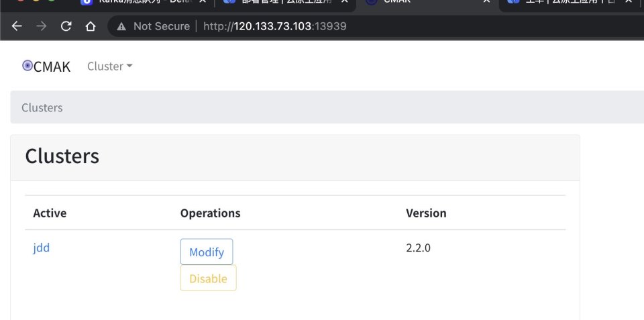Click the Operations column header
The height and width of the screenshot is (320, 644).
click(210, 213)
